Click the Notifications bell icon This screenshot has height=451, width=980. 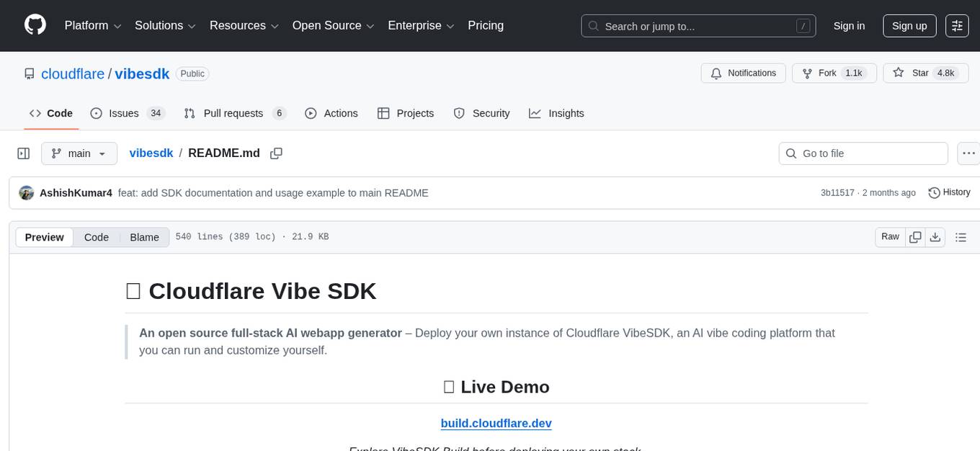(x=716, y=73)
